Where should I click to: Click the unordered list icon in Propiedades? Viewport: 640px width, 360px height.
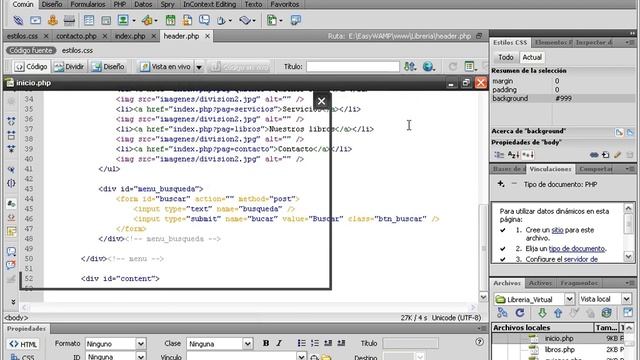point(301,343)
